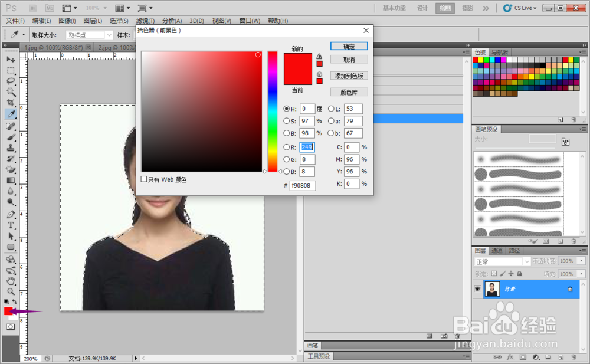
Task: Select the Dodge tool
Action: pos(11,202)
